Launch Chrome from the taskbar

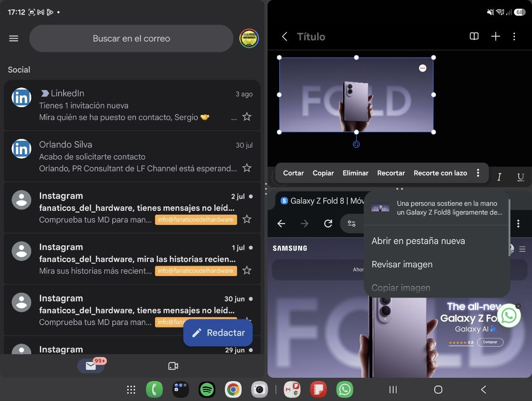pyautogui.click(x=233, y=390)
